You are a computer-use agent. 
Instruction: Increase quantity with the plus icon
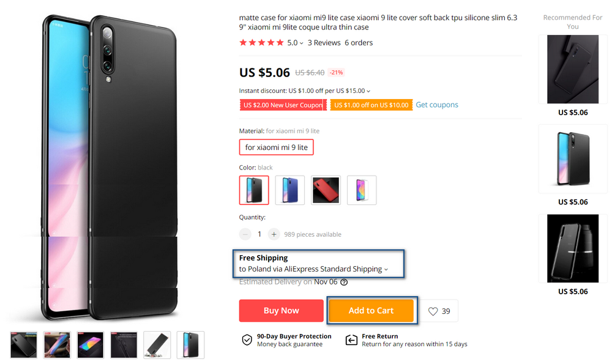(x=274, y=234)
